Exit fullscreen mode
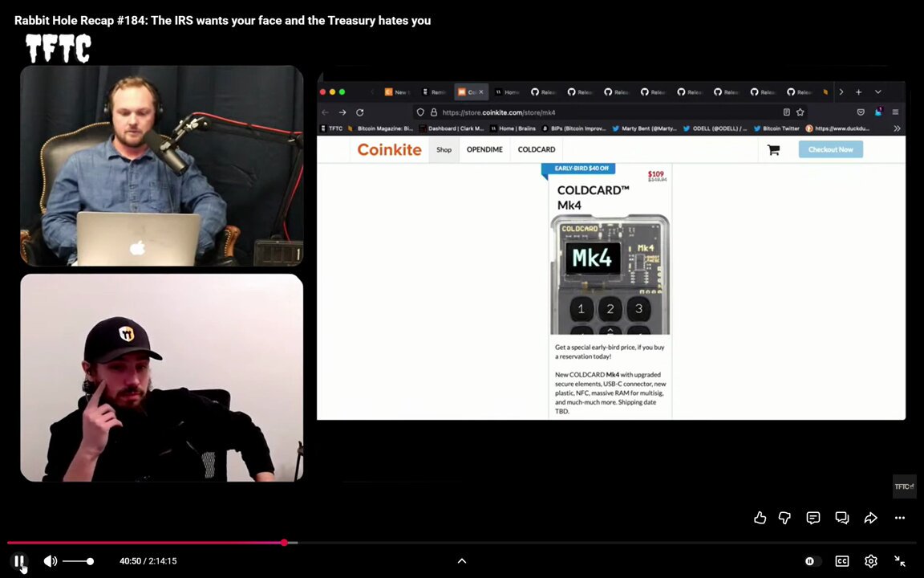This screenshot has width=924, height=578. point(900,561)
